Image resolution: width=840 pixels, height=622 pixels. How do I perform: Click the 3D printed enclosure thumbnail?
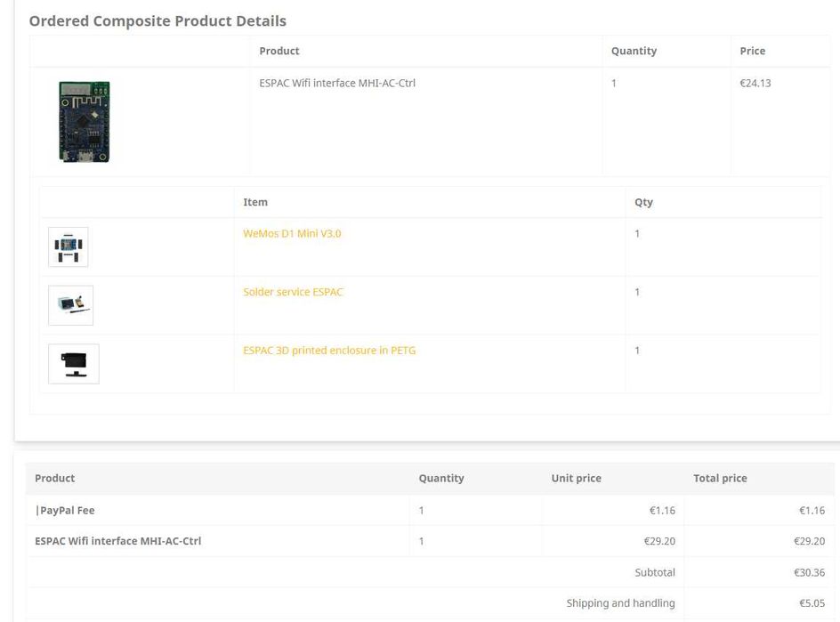click(x=74, y=364)
